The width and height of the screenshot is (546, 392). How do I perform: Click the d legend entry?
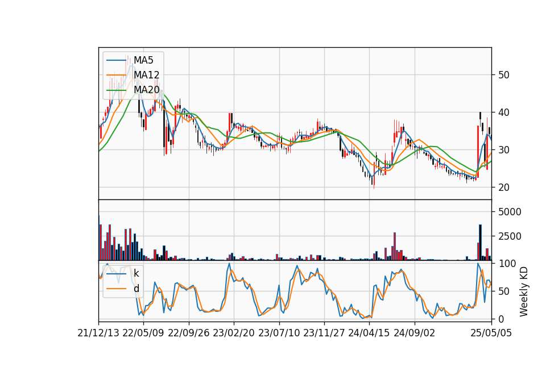point(136,289)
